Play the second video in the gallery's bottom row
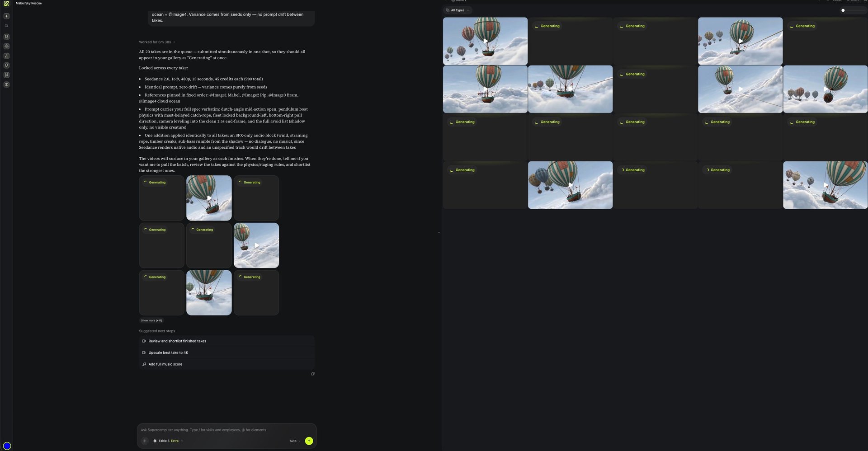868x451 pixels. (570, 185)
